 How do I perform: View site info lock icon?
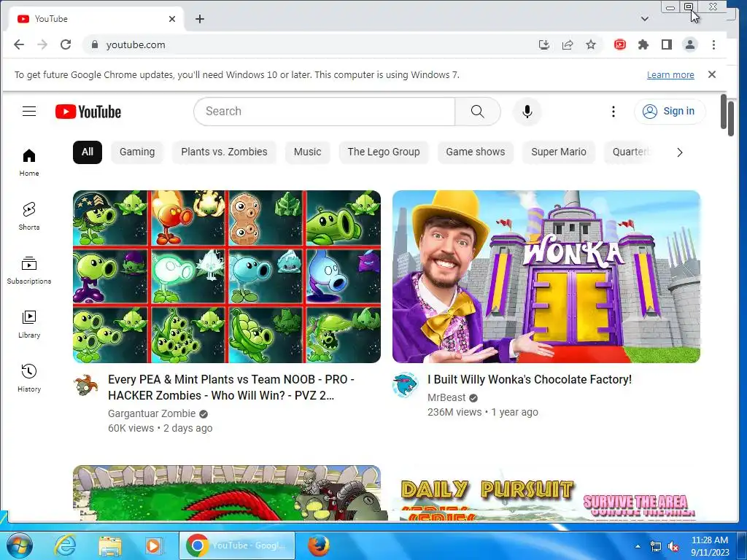(95, 44)
